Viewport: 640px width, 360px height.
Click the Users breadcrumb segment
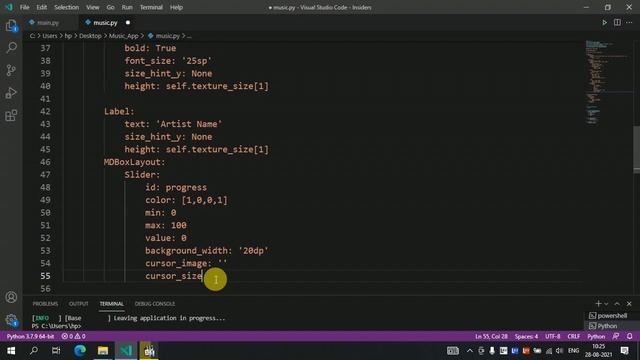point(50,36)
